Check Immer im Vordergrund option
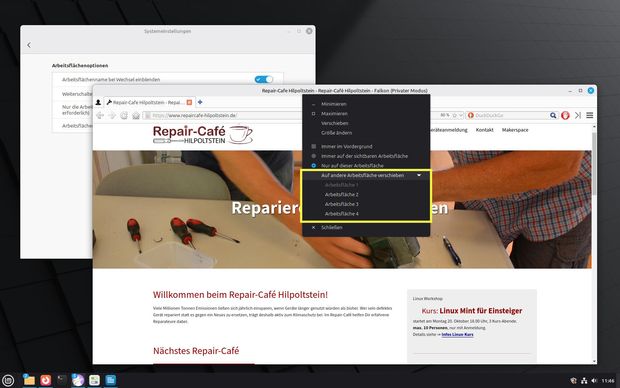 point(346,146)
